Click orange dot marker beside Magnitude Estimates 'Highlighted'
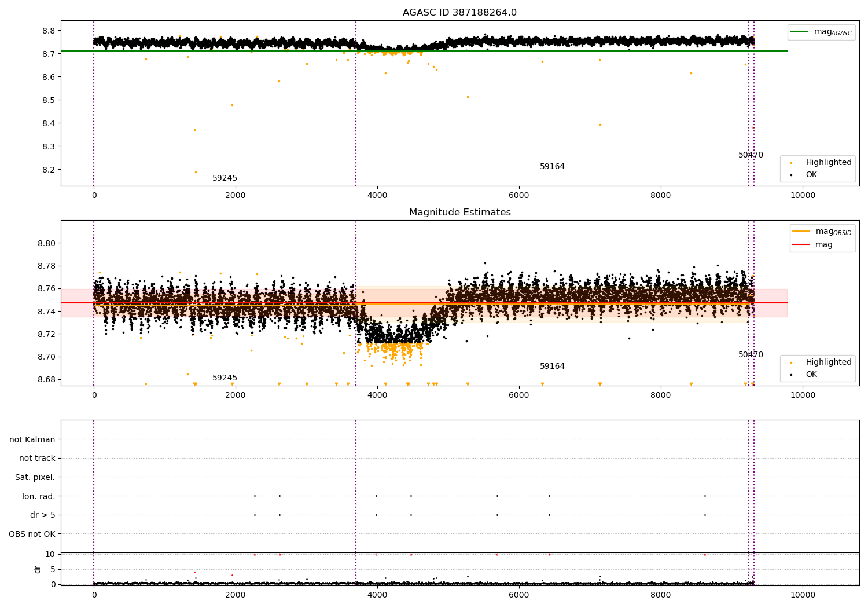The width and height of the screenshot is (868, 608). (x=792, y=362)
